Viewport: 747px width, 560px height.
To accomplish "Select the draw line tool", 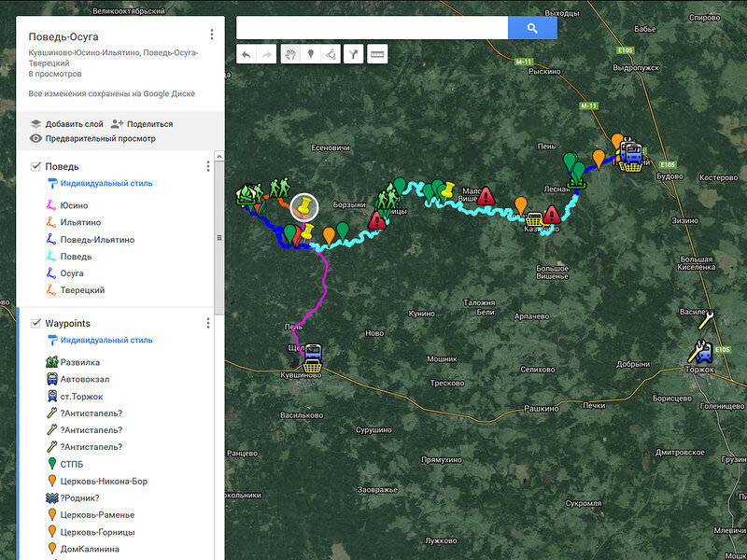I will click(331, 54).
